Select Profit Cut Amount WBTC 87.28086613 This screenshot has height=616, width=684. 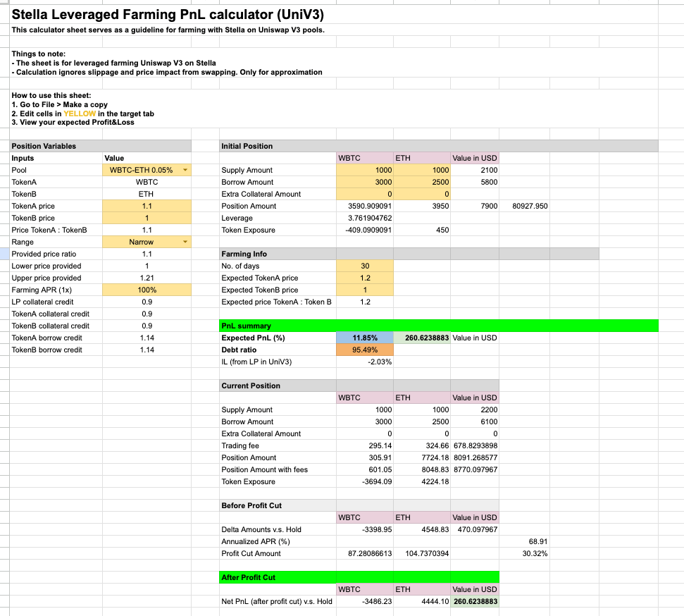(x=365, y=553)
